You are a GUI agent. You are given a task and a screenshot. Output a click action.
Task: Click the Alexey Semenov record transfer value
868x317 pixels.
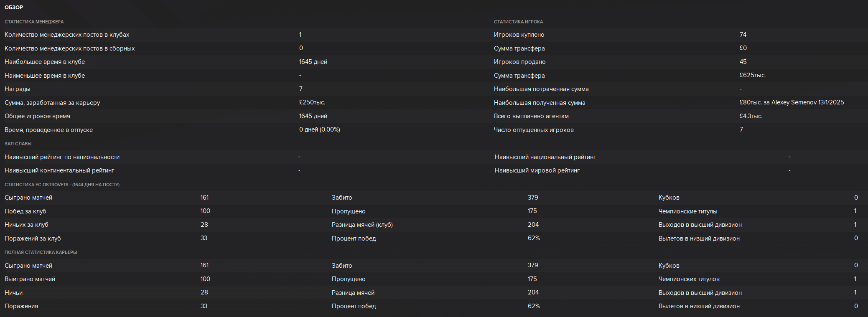pyautogui.click(x=792, y=102)
